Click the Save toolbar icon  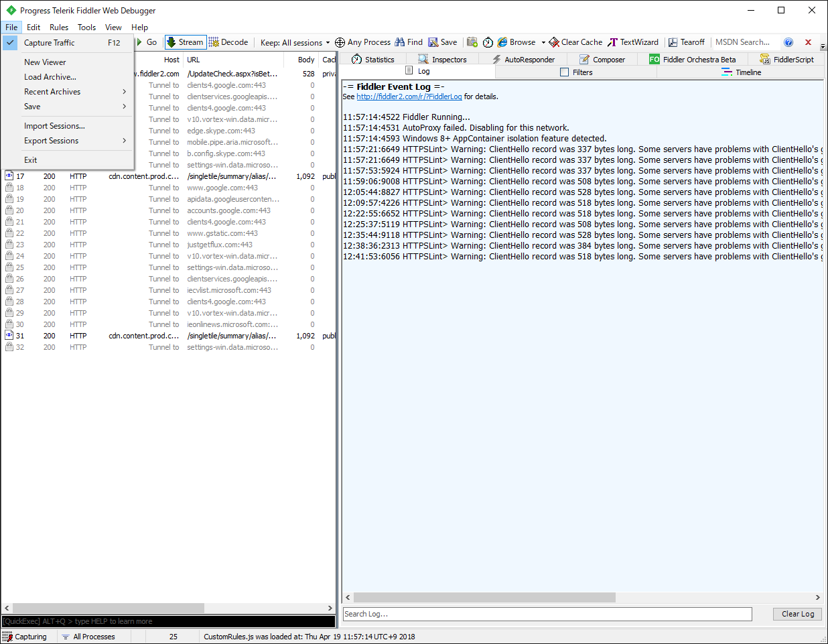pyautogui.click(x=443, y=42)
